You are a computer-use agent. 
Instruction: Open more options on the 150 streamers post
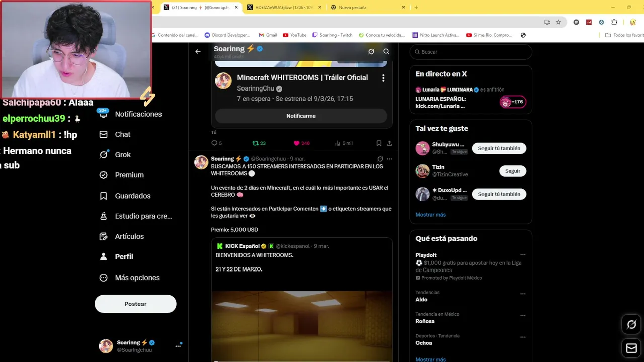(389, 159)
